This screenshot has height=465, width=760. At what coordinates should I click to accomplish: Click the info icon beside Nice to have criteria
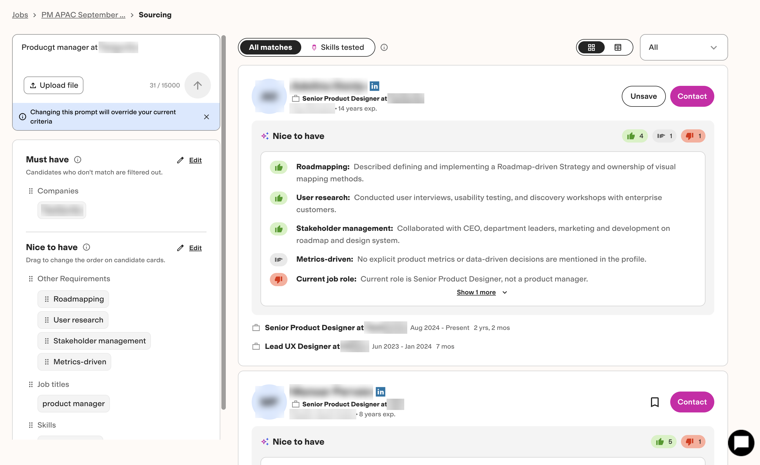pyautogui.click(x=86, y=247)
